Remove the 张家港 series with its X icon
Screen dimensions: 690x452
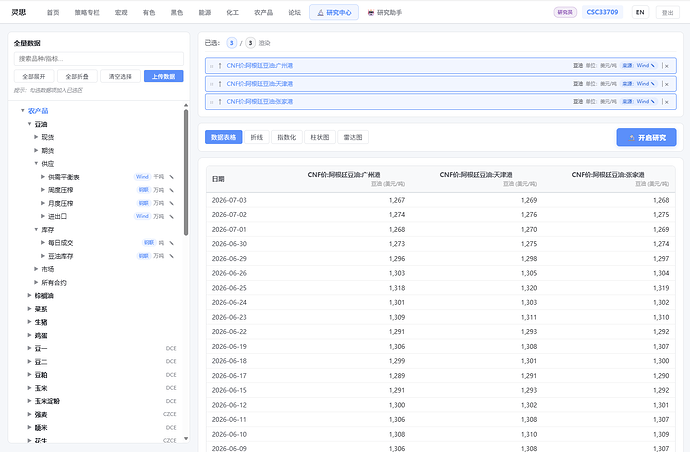pyautogui.click(x=667, y=102)
